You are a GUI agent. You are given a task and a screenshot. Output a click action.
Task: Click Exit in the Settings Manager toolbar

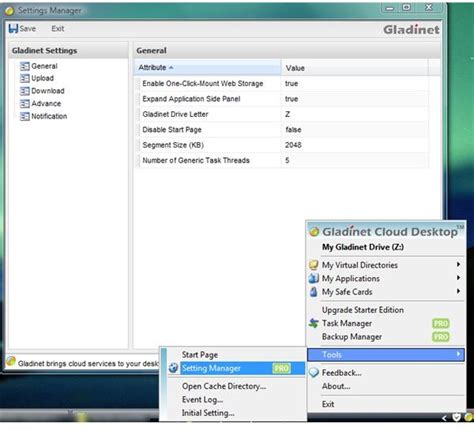(58, 29)
